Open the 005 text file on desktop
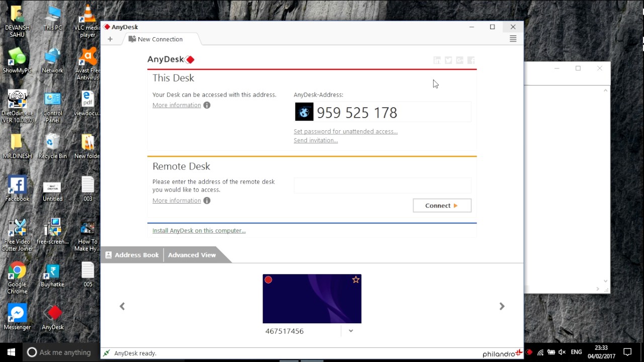The height and width of the screenshot is (362, 644). click(x=88, y=275)
